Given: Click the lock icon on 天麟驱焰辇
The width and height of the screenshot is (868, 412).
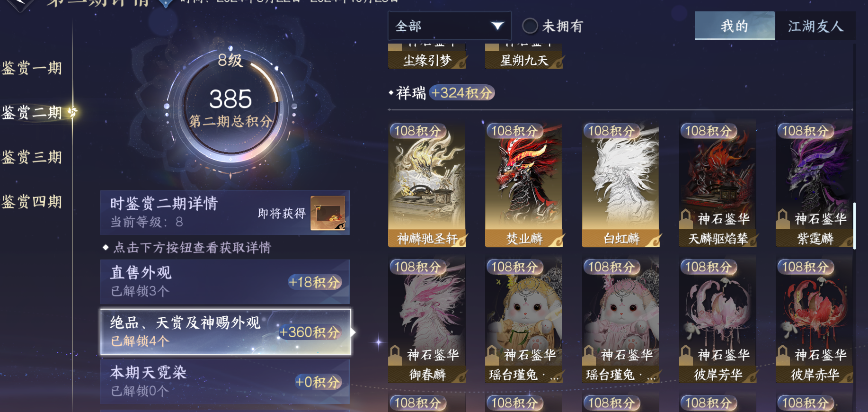Looking at the screenshot, I should [x=686, y=218].
